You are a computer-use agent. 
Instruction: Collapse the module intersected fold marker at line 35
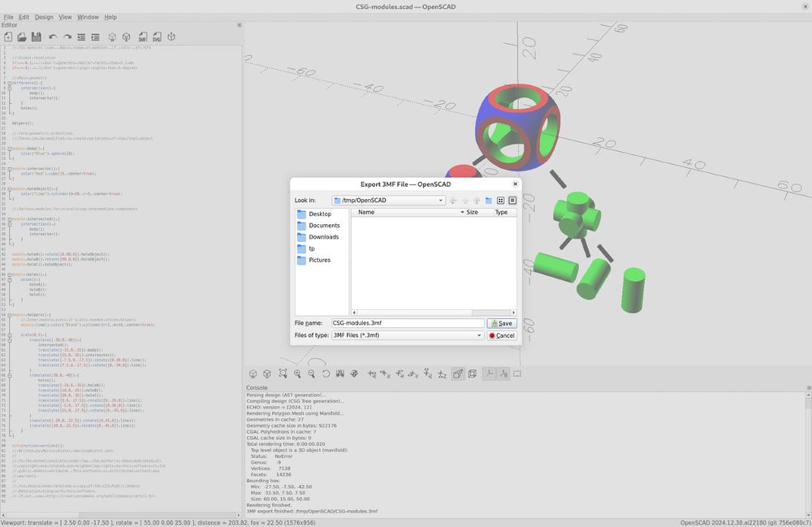coord(9,219)
